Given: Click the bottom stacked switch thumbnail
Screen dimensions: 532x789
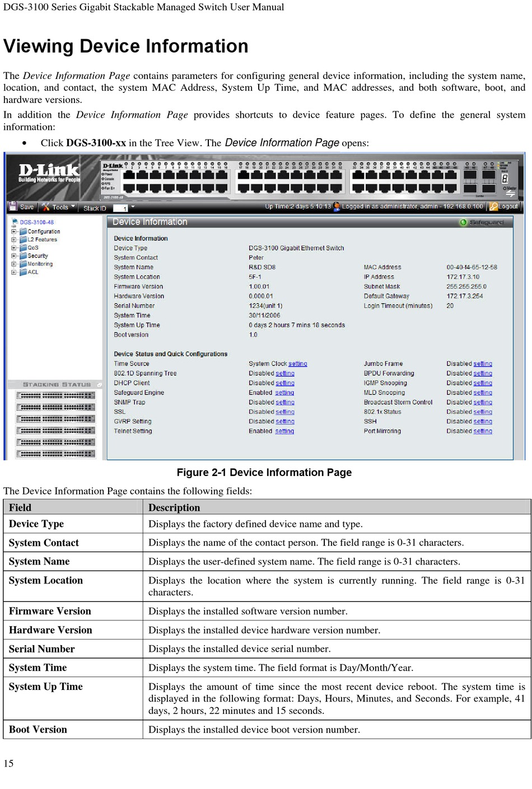Looking at the screenshot, I should click(x=55, y=454).
